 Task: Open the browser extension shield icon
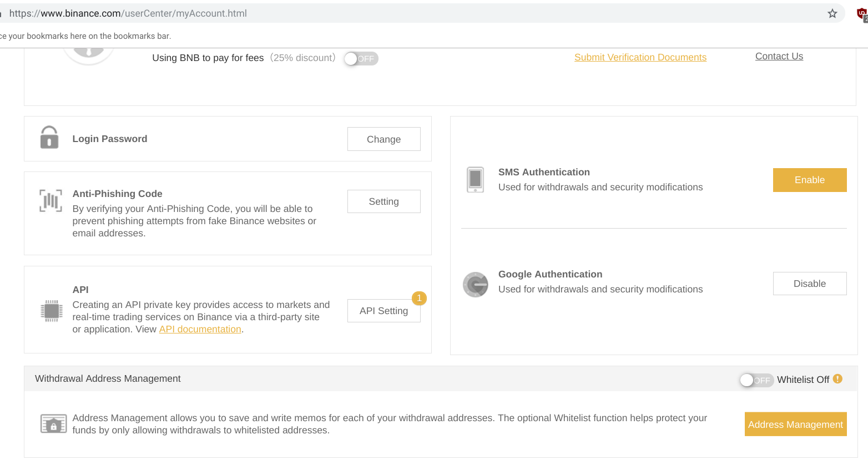pos(862,14)
